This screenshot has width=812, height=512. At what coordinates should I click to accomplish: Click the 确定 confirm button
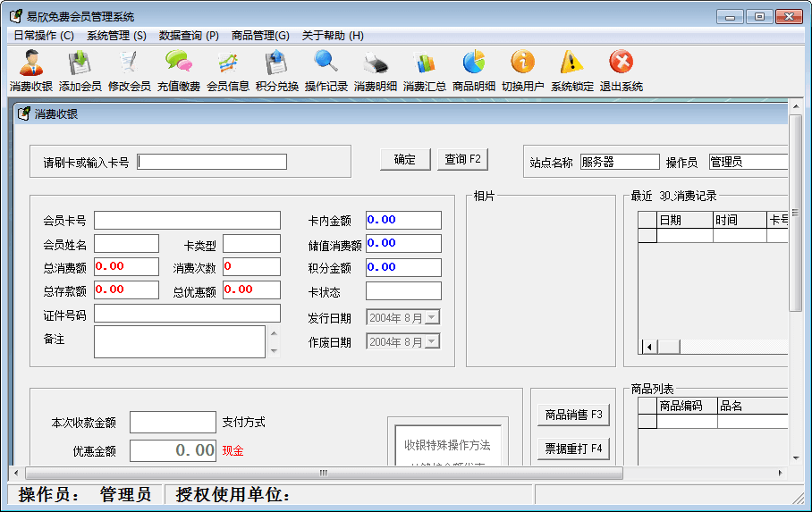(404, 159)
